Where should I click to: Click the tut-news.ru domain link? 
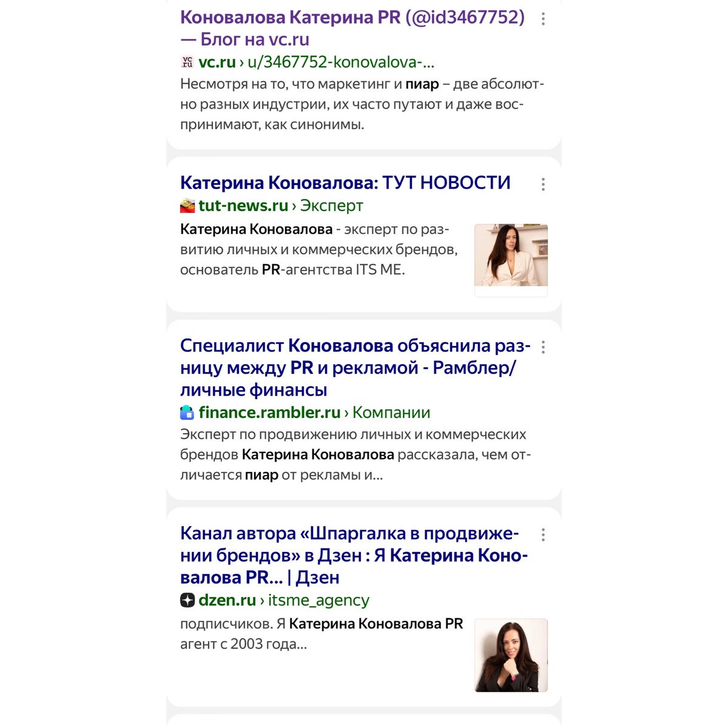tap(243, 206)
